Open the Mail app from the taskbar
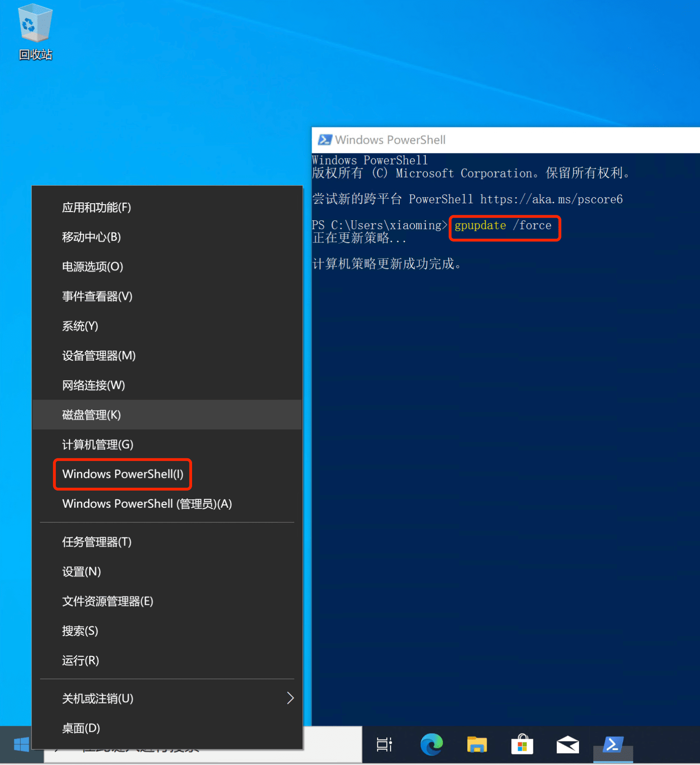This screenshot has width=700, height=765. pos(567,745)
